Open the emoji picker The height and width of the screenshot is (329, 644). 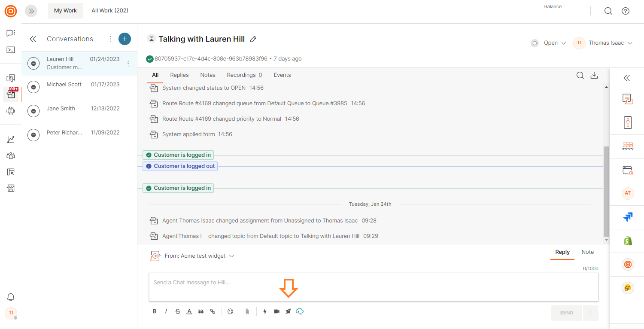pyautogui.click(x=230, y=311)
